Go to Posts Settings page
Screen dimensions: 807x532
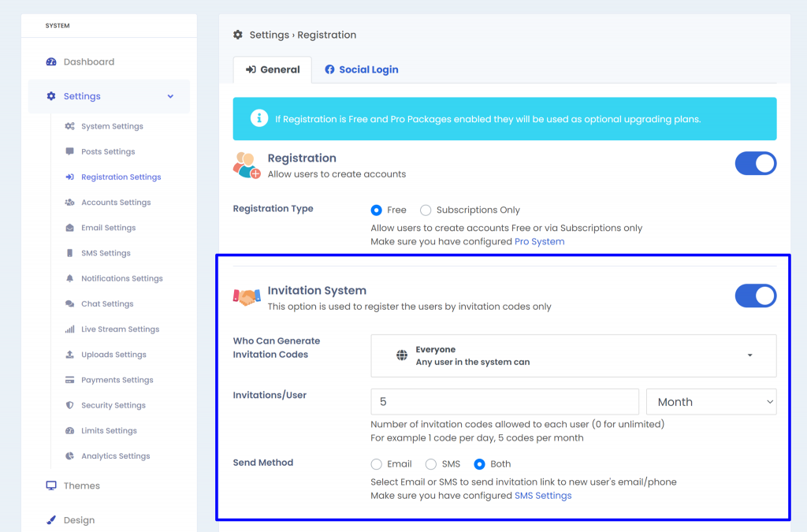(108, 151)
